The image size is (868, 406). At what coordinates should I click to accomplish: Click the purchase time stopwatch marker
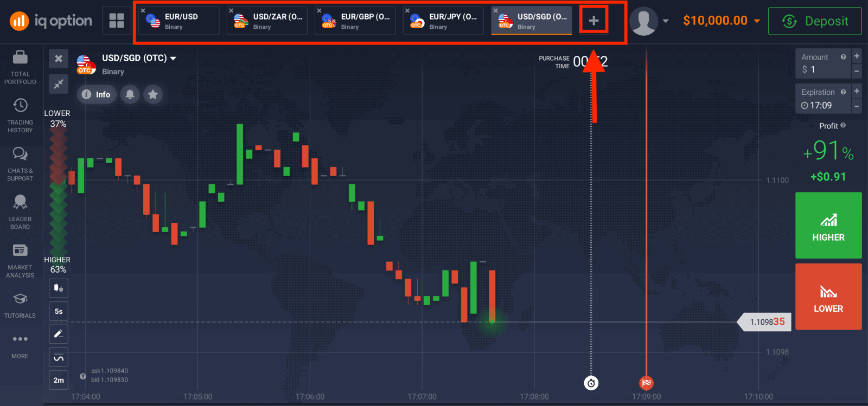point(591,383)
